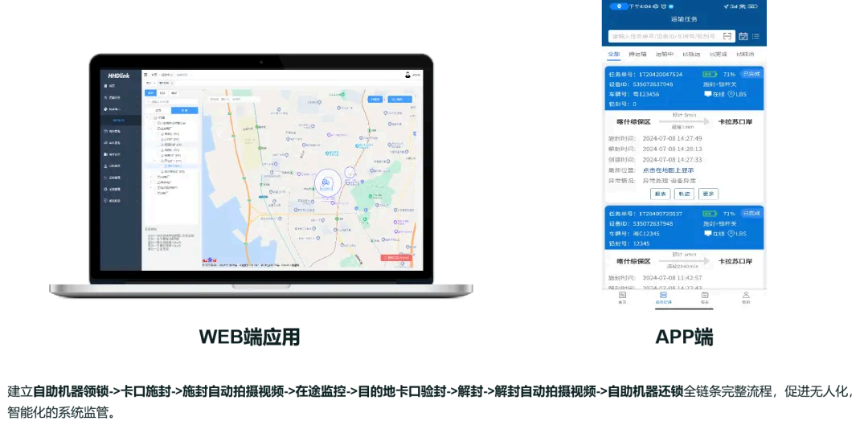Viewport: 868px width, 425px height.
Task: Click the red button at the map bottom right
Action: click(x=395, y=258)
